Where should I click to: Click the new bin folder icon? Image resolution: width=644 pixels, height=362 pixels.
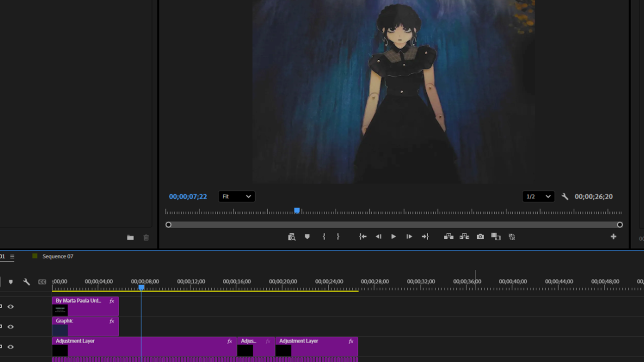tap(130, 238)
